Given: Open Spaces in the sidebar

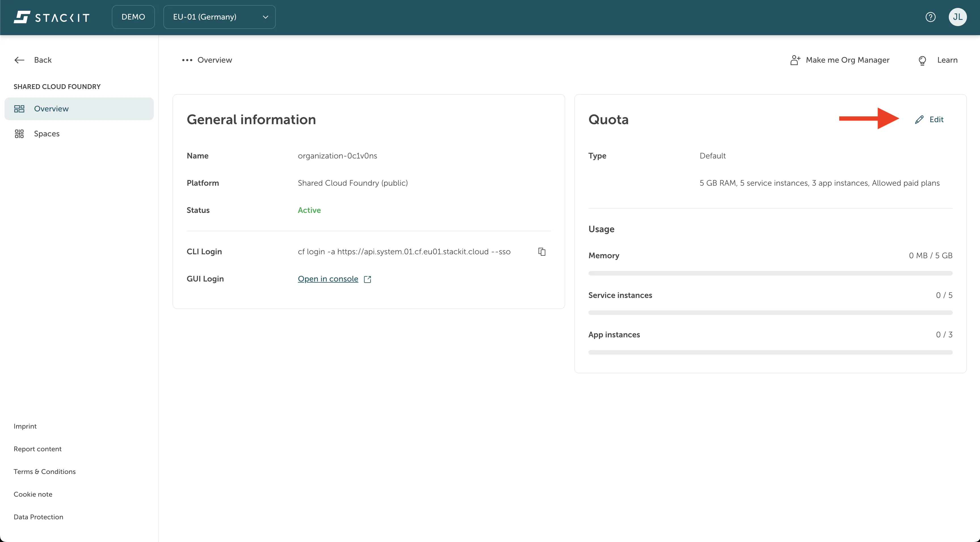Looking at the screenshot, I should 47,134.
